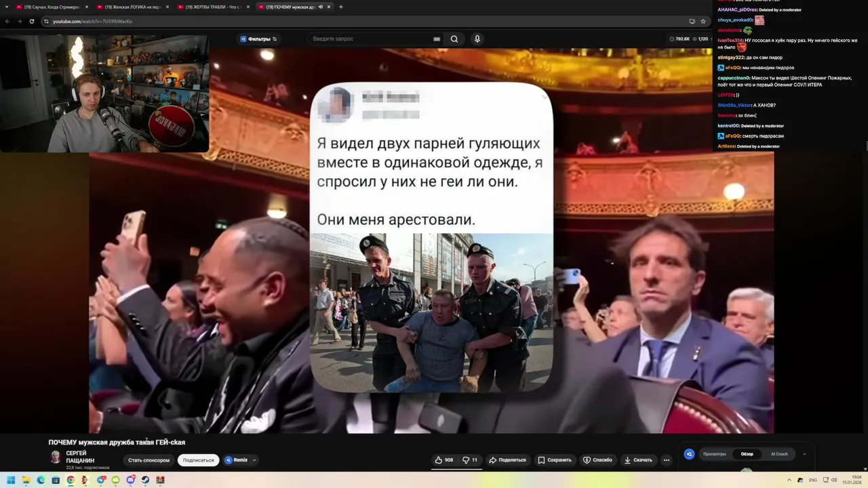Open the Фильтры filters menu

[258, 39]
